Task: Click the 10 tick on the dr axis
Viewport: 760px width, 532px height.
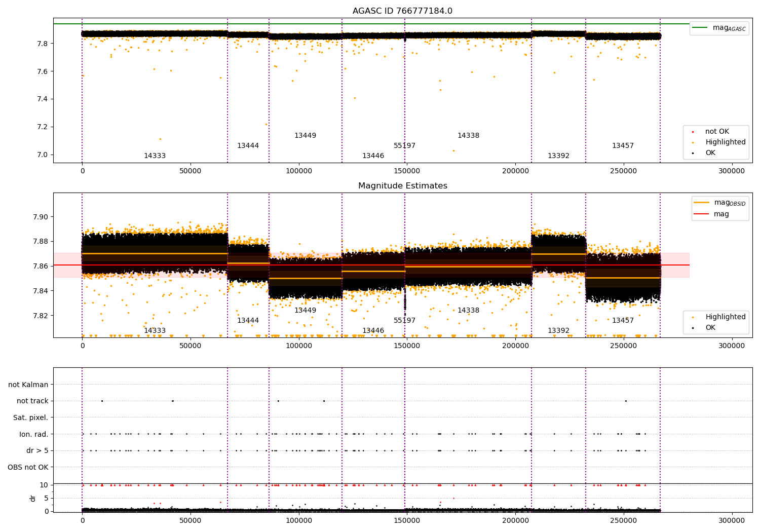Action: click(44, 485)
